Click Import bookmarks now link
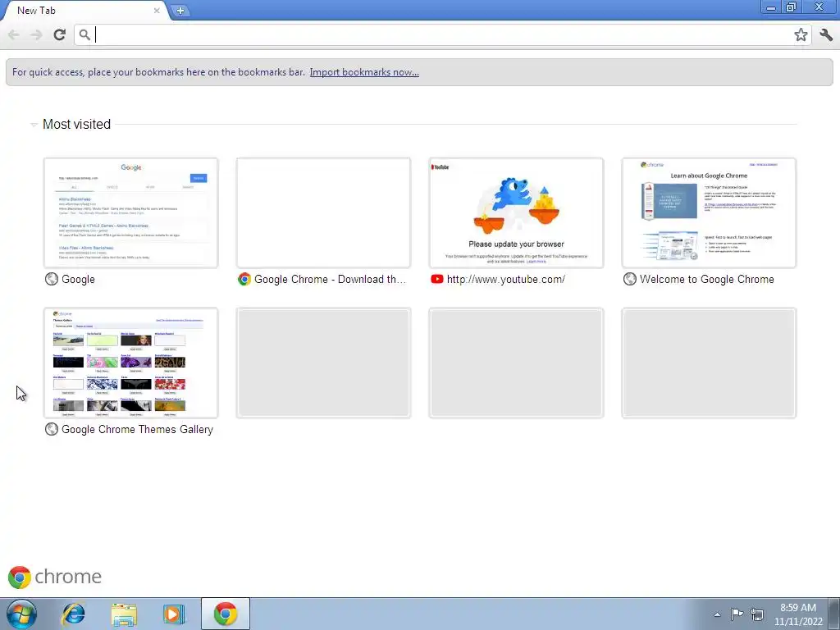Image resolution: width=840 pixels, height=630 pixels. [x=364, y=72]
